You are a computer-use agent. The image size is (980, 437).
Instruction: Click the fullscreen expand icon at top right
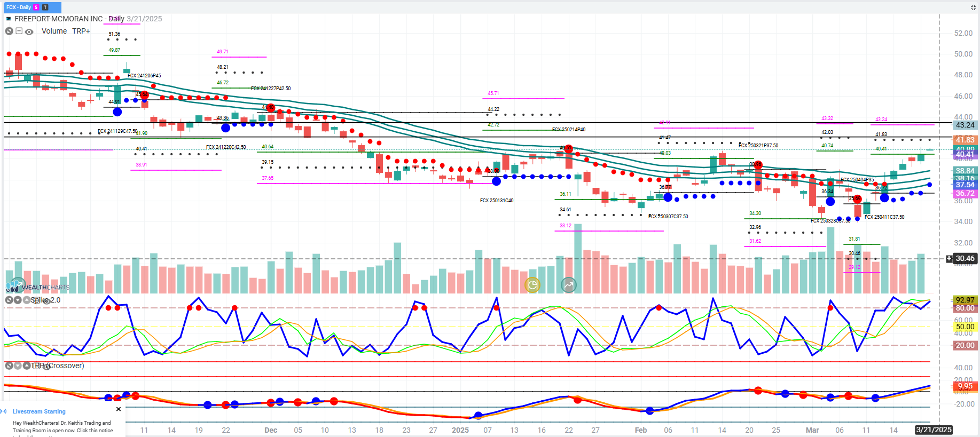[973, 7]
